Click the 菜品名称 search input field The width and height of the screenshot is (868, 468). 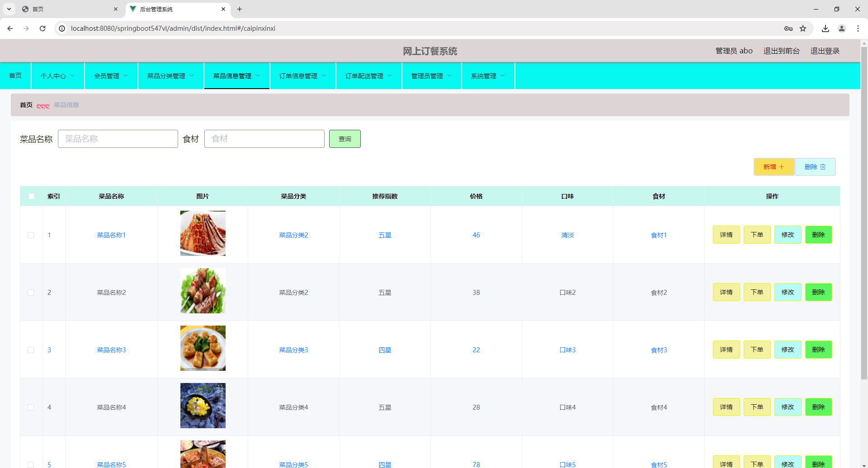click(x=118, y=139)
